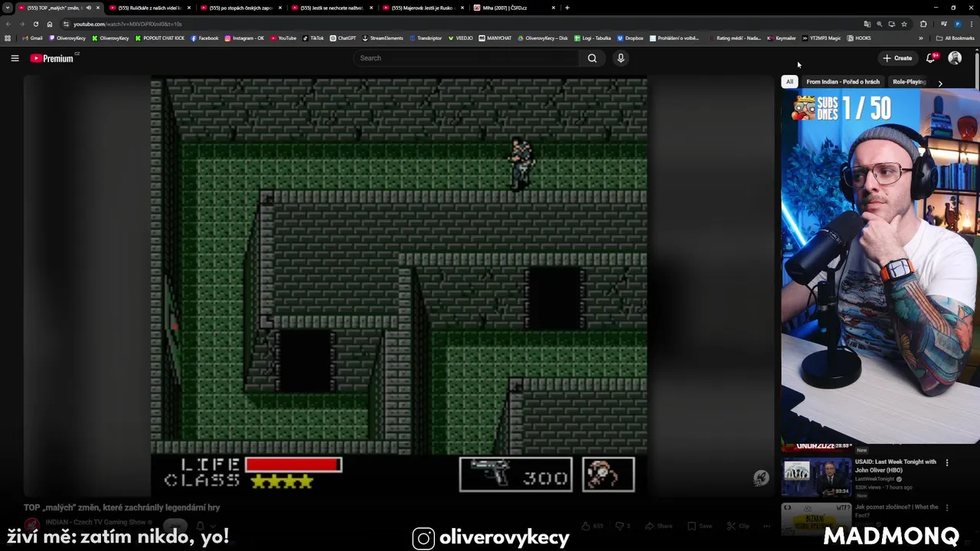The height and width of the screenshot is (551, 980).
Task: Open Facebook bookmark
Action: (204, 38)
